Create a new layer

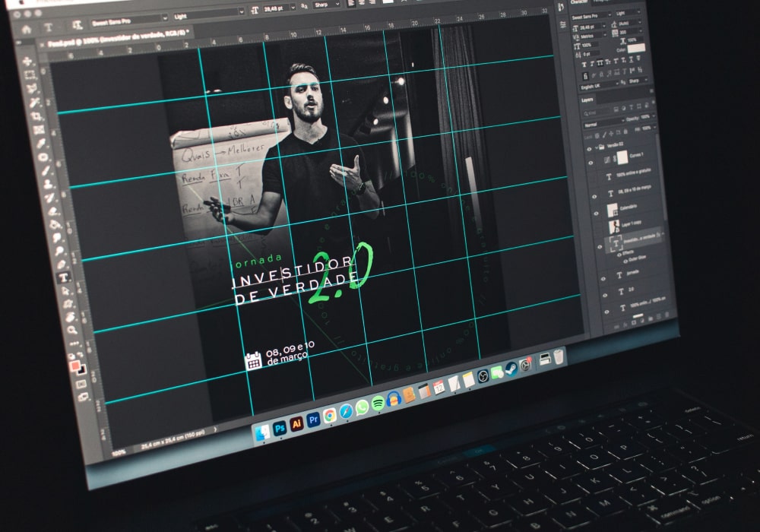click(659, 318)
